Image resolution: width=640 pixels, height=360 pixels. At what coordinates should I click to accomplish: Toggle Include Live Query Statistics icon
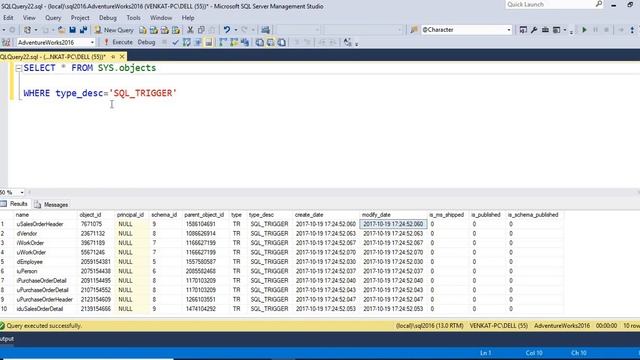pos(234,42)
